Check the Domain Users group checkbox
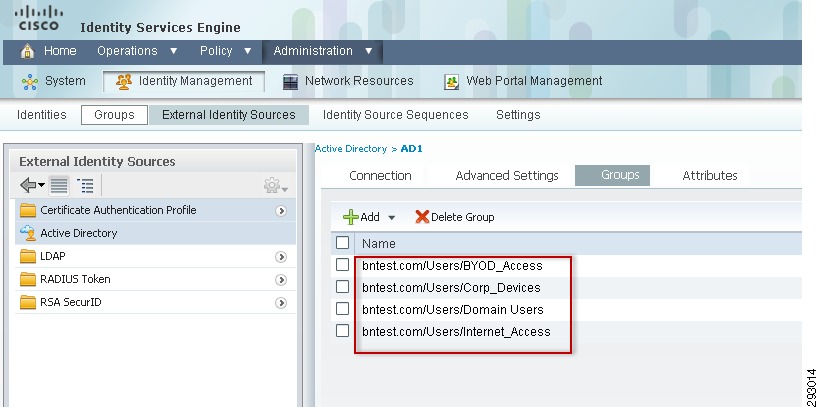 tap(342, 309)
